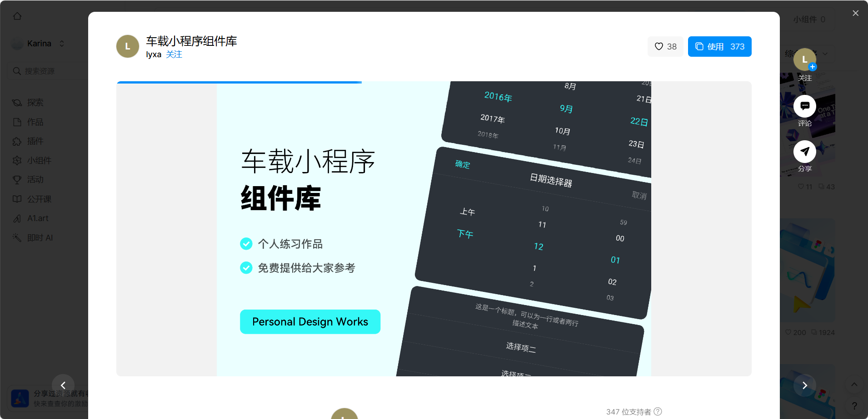
Task: Click the title 车载小程序组件库
Action: pyautogui.click(x=191, y=41)
